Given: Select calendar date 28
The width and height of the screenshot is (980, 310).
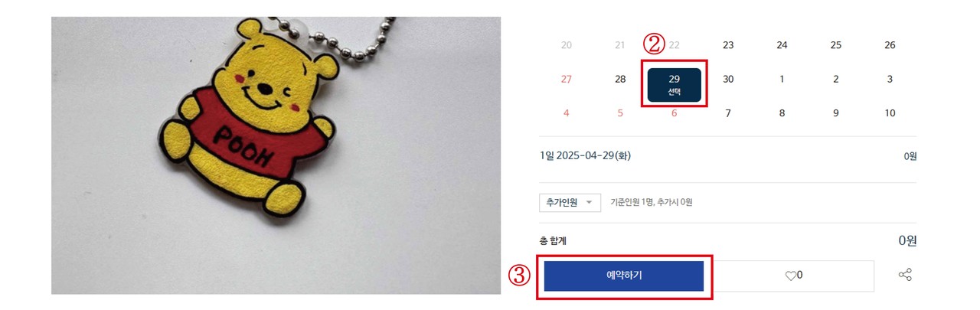Looking at the screenshot, I should pyautogui.click(x=620, y=79).
